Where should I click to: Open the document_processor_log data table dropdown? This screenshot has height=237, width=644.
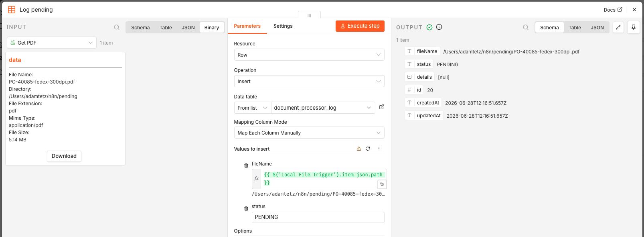coord(323,108)
